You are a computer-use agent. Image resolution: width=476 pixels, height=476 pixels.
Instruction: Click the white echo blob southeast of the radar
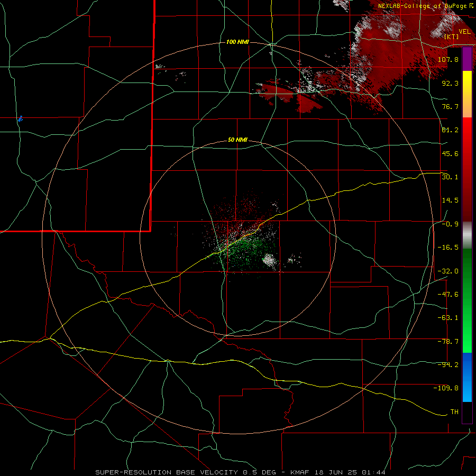tap(269, 261)
